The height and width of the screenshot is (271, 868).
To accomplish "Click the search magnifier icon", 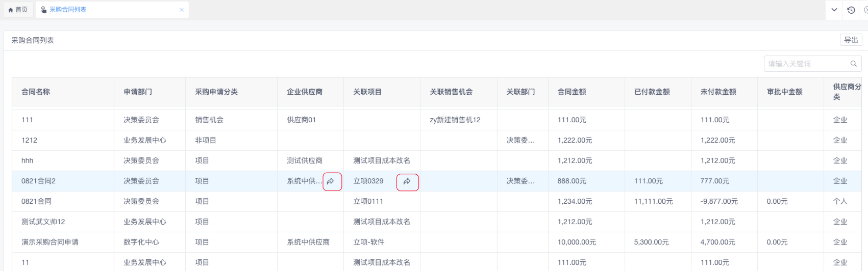I will 853,64.
